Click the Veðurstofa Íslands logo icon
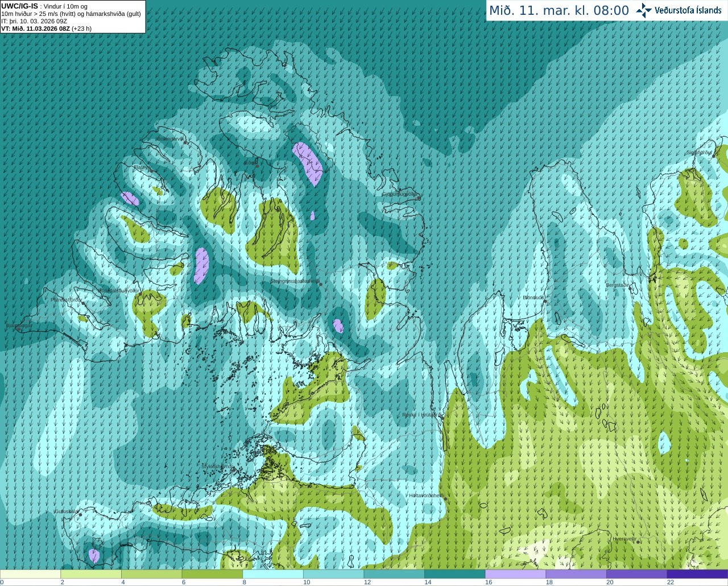Screen dimensions: 728x586 pyautogui.click(x=643, y=10)
